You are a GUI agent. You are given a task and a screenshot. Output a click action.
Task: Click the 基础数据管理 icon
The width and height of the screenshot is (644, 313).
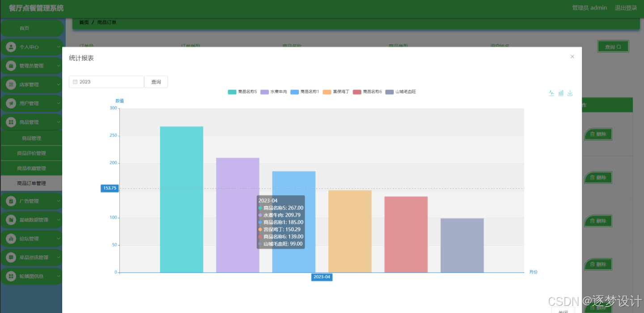(11, 220)
